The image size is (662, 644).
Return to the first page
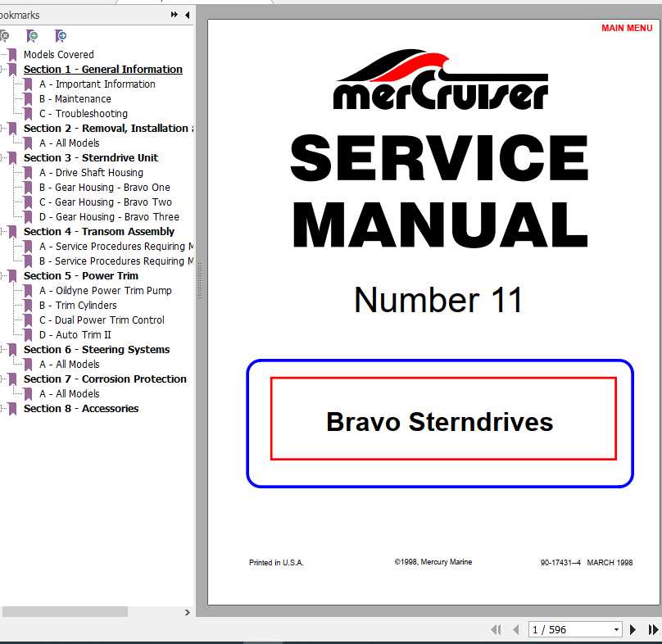(496, 629)
